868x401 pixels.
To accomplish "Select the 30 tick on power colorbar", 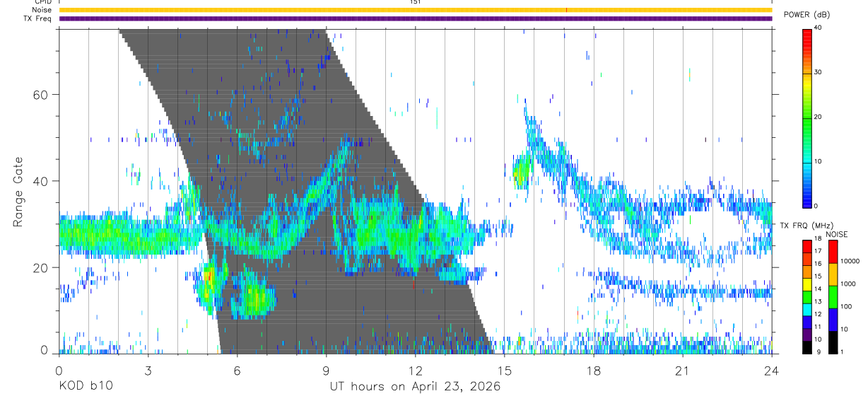I will click(819, 72).
